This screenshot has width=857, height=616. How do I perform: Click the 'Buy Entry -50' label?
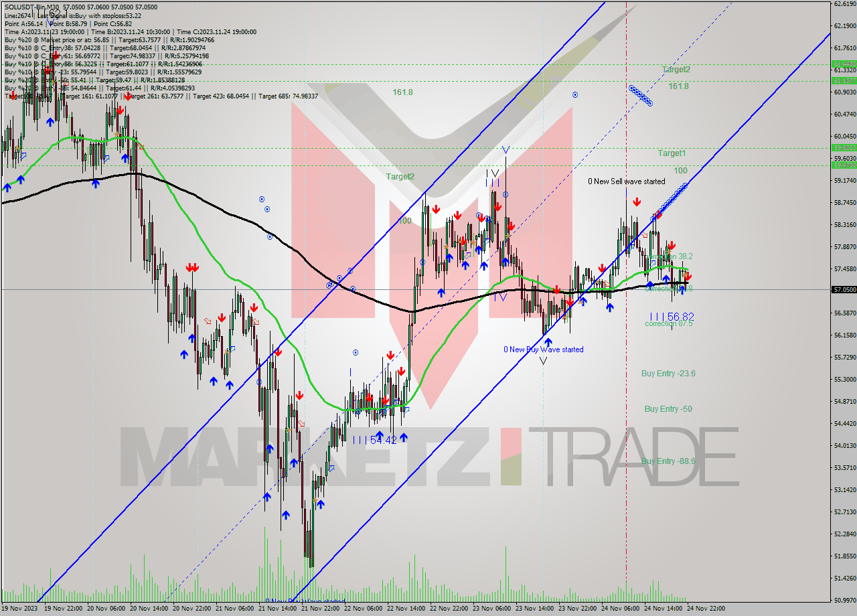pos(668,408)
